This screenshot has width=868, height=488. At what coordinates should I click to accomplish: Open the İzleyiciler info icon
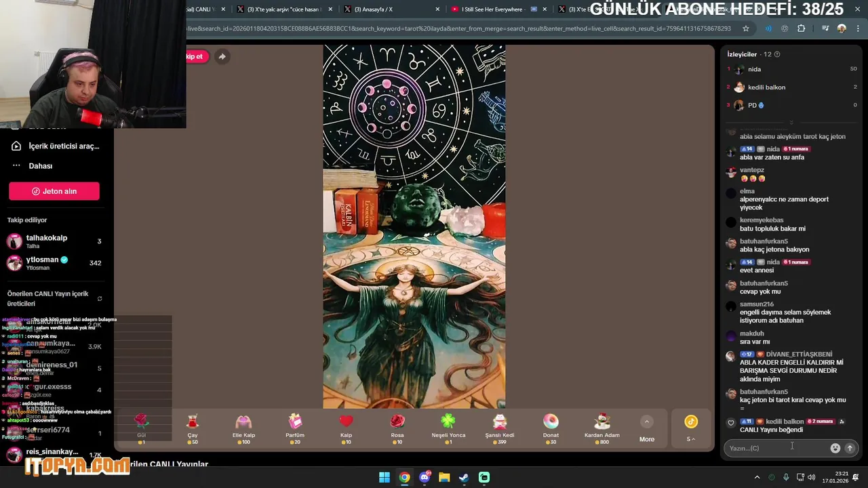[777, 54]
